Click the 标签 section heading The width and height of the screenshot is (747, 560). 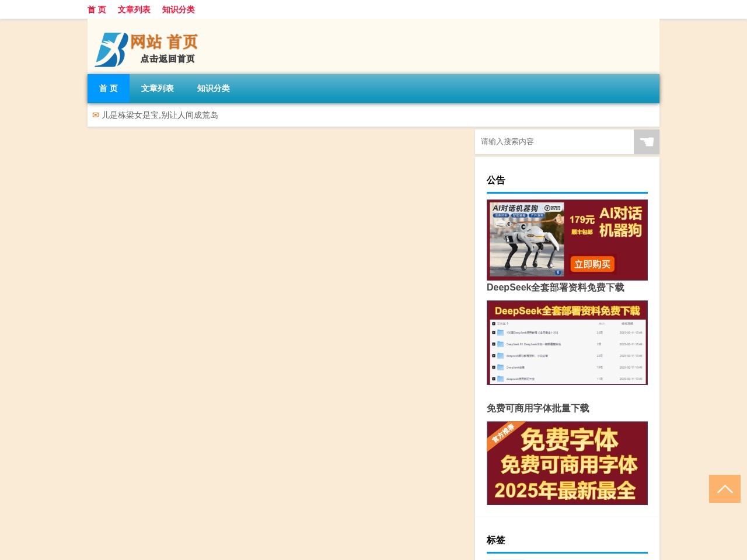tap(496, 540)
